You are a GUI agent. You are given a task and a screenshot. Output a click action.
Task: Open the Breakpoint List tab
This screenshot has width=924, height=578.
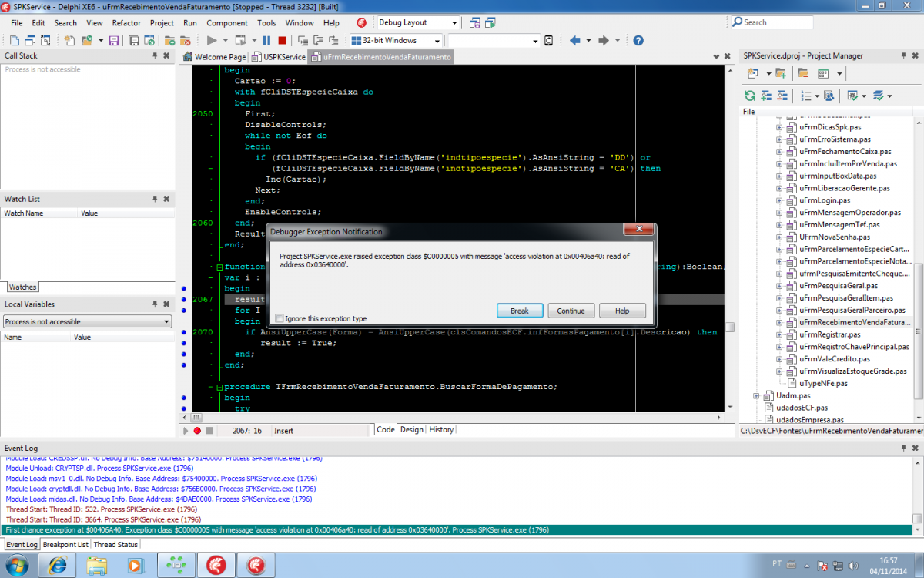[x=65, y=545]
